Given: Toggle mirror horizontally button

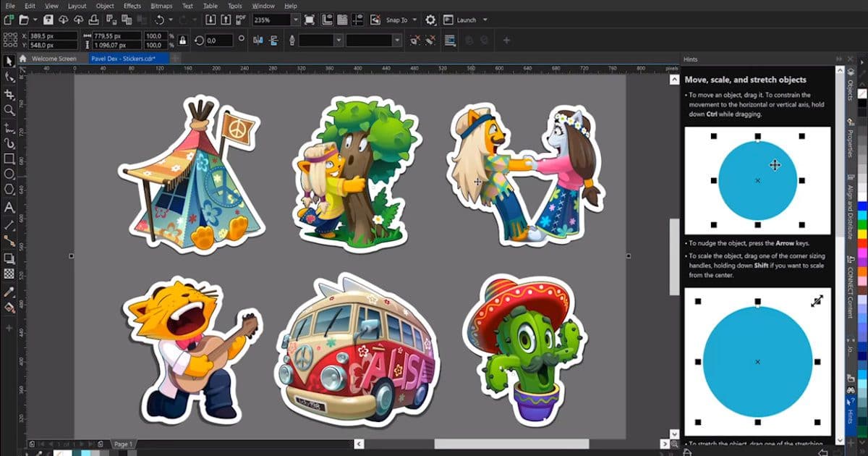Looking at the screenshot, I should pyautogui.click(x=258, y=41).
